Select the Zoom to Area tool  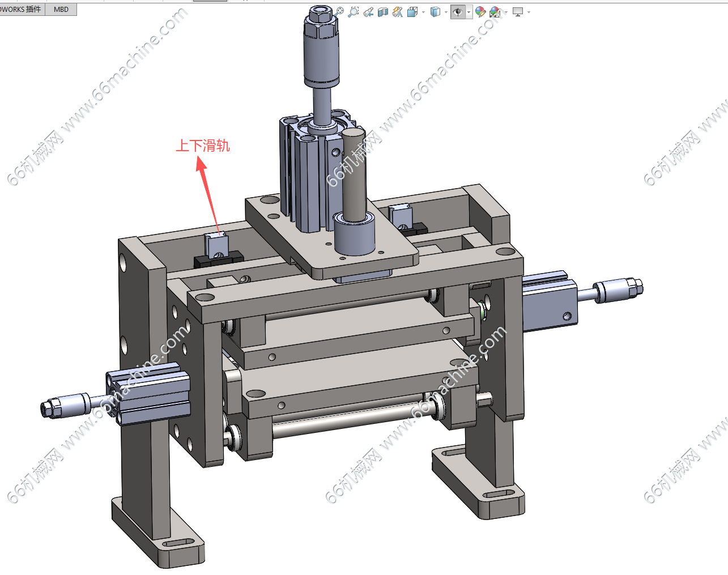coord(354,11)
